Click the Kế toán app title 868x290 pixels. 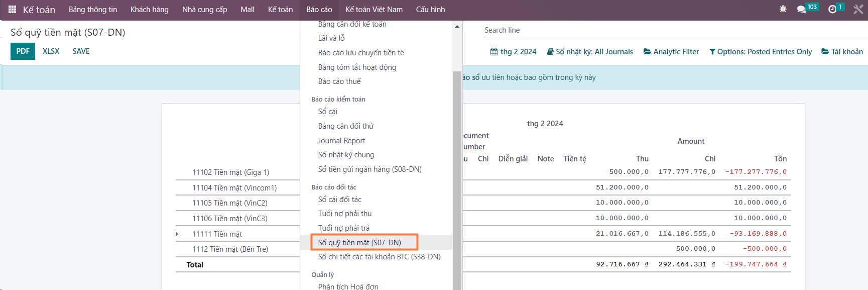[39, 10]
